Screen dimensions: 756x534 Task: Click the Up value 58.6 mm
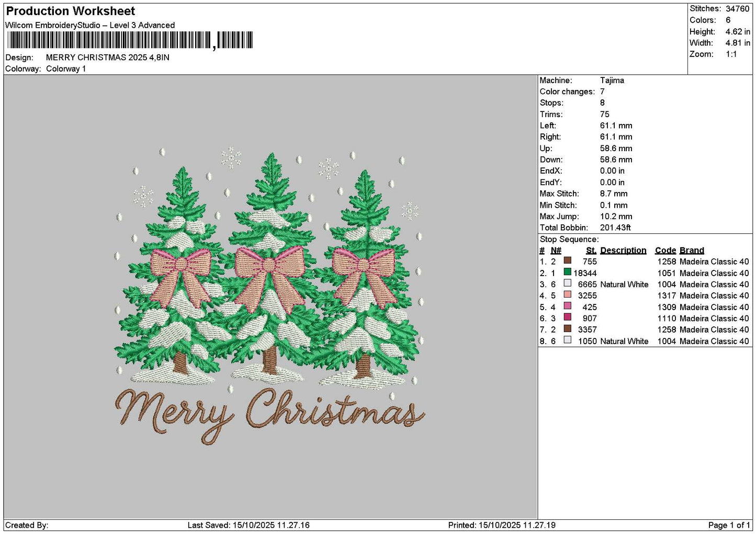(616, 149)
